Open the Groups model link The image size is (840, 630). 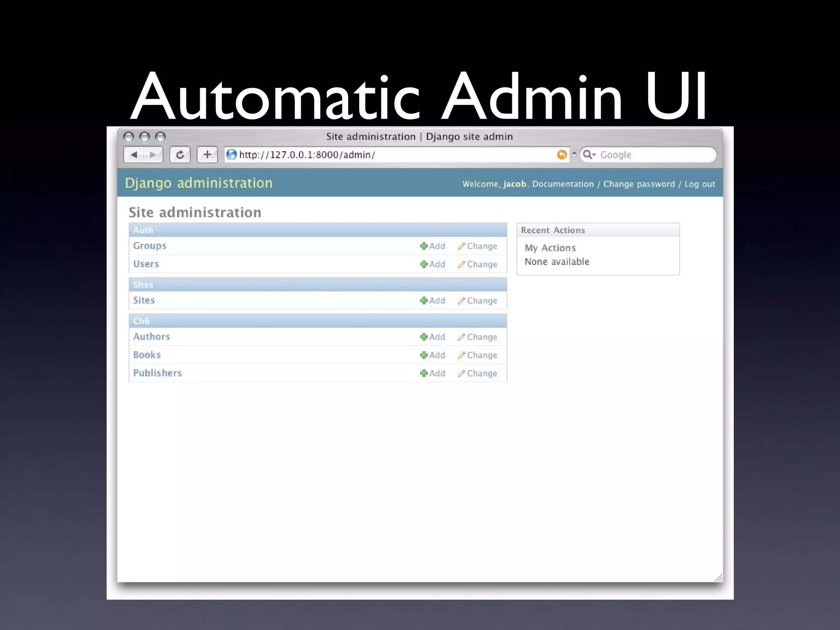(x=150, y=246)
